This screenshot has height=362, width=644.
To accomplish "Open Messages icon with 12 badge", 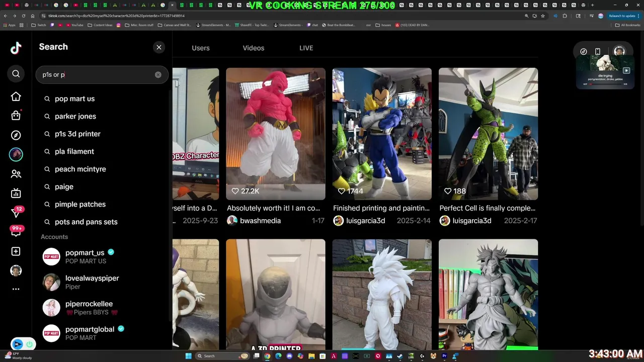I will (x=16, y=213).
